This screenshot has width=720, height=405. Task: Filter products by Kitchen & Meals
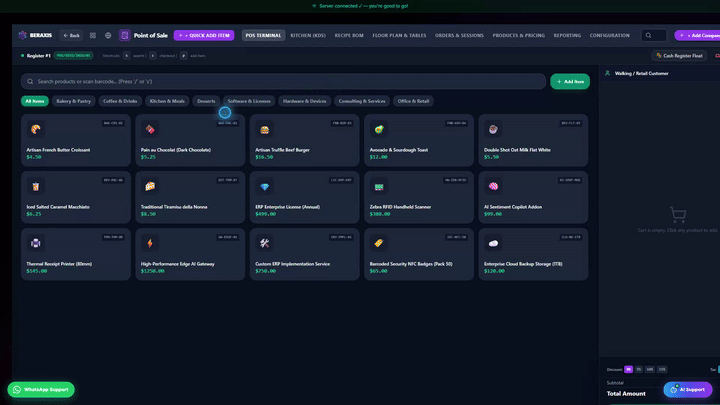click(x=167, y=101)
